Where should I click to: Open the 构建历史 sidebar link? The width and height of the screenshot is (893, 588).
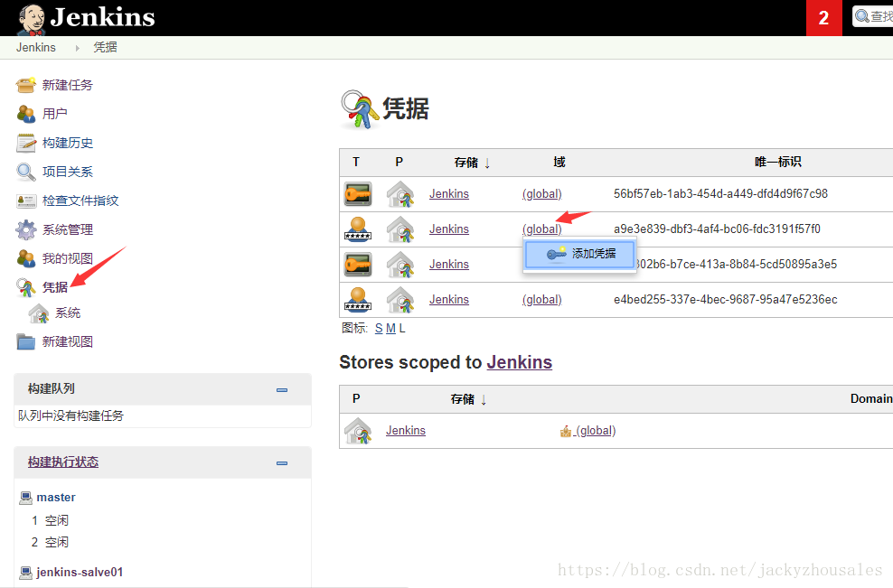pos(67,143)
